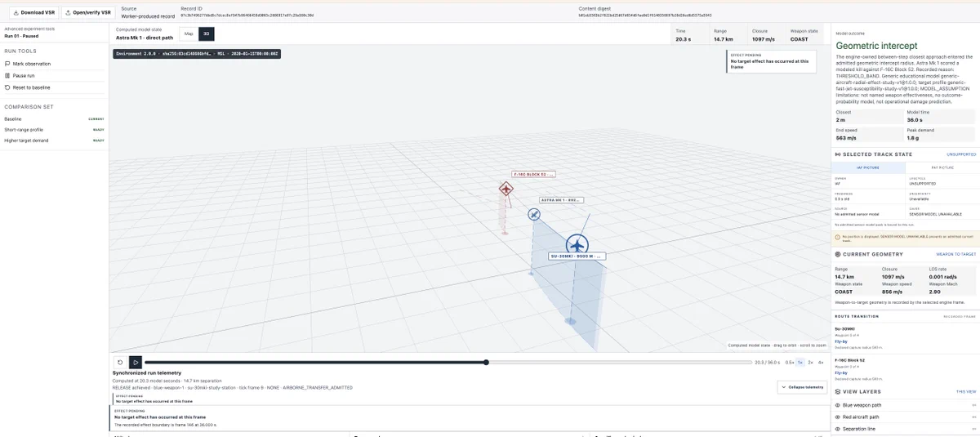Select the PAF Picture tab
980x437 pixels.
(x=942, y=167)
